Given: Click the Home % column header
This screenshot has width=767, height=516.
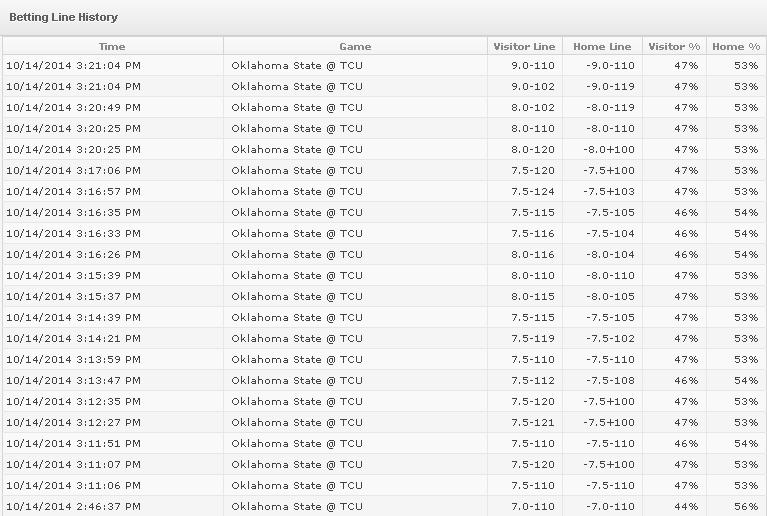Looking at the screenshot, I should coord(736,46).
